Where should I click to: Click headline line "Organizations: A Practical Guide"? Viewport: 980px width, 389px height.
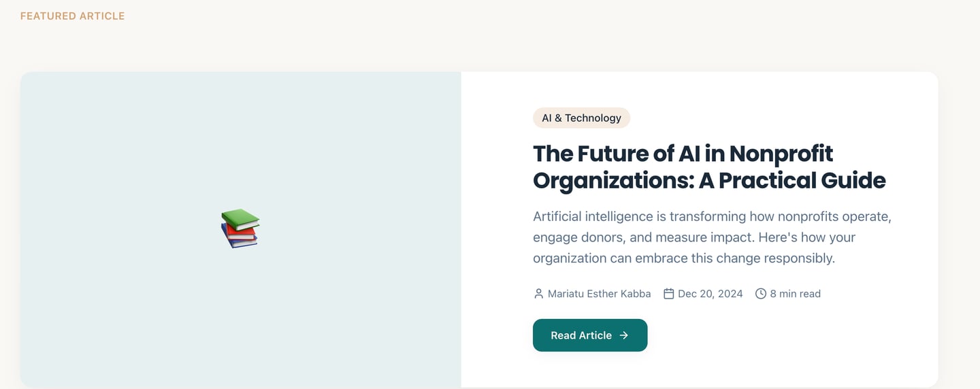tap(709, 180)
